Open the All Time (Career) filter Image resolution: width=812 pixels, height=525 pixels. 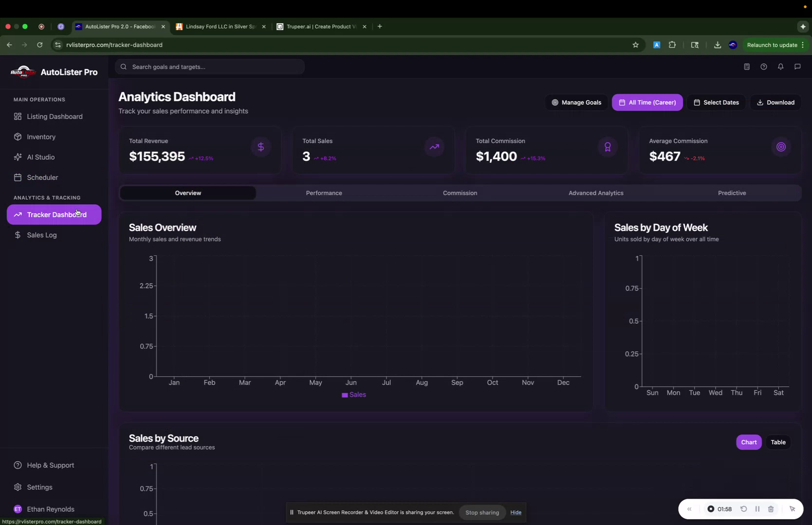coord(647,102)
